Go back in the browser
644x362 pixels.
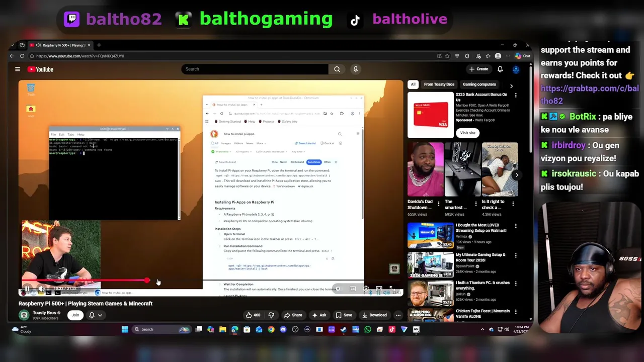[x=12, y=56]
